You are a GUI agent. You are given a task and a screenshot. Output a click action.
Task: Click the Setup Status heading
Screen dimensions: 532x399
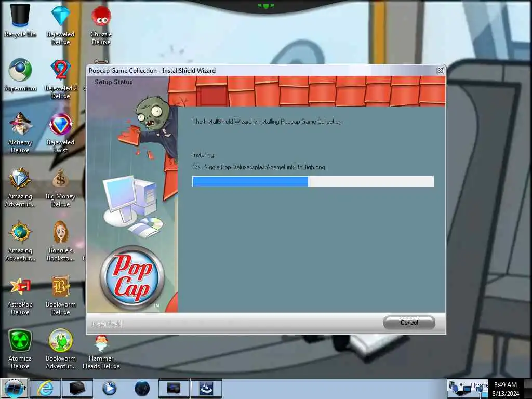(114, 82)
